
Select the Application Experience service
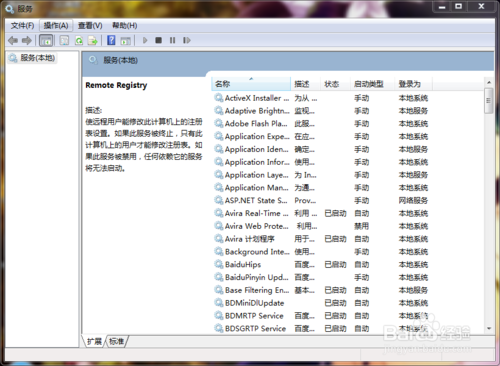321,137
